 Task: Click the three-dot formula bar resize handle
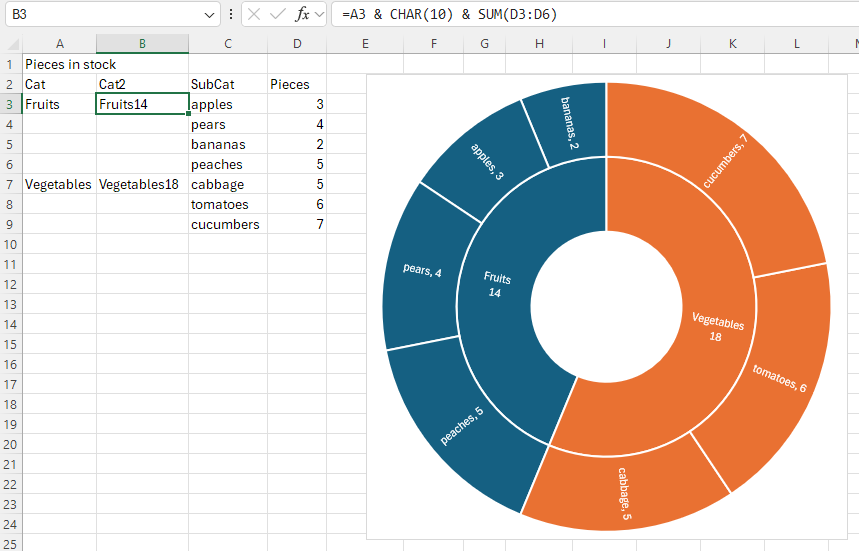coord(231,14)
